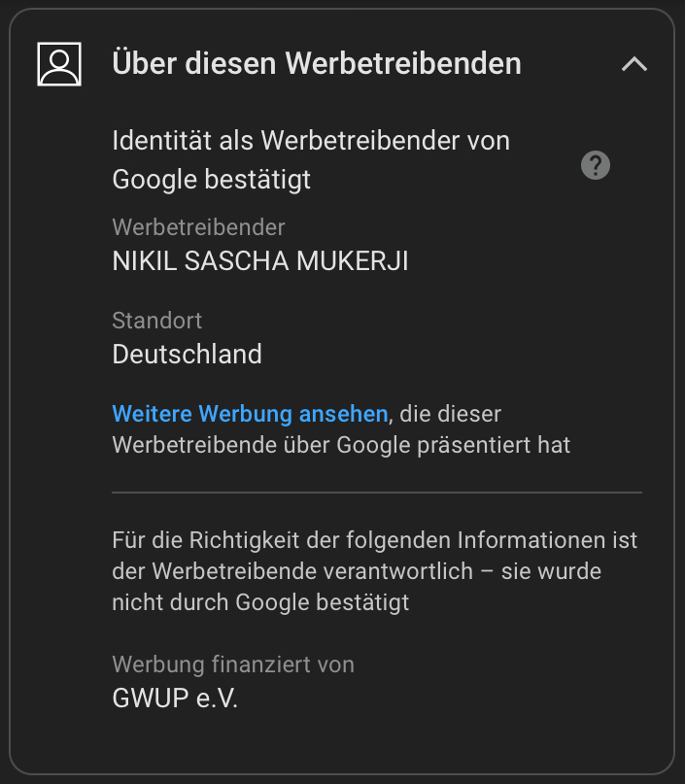Click the GWUP e.V. funder name
This screenshot has width=685, height=784.
tap(175, 699)
